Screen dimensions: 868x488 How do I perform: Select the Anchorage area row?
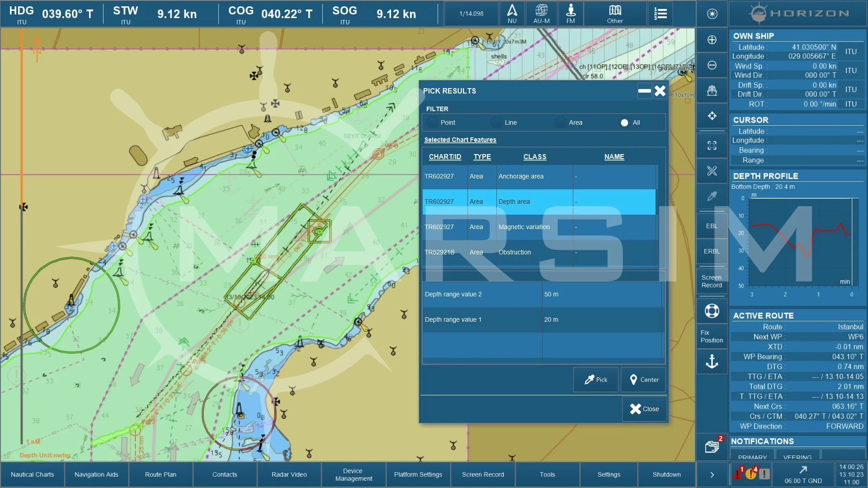click(539, 176)
